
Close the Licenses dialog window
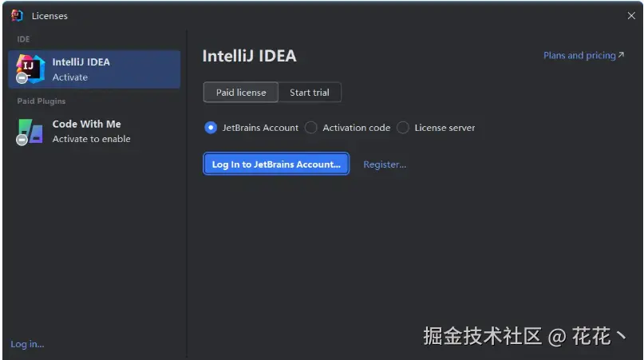631,16
